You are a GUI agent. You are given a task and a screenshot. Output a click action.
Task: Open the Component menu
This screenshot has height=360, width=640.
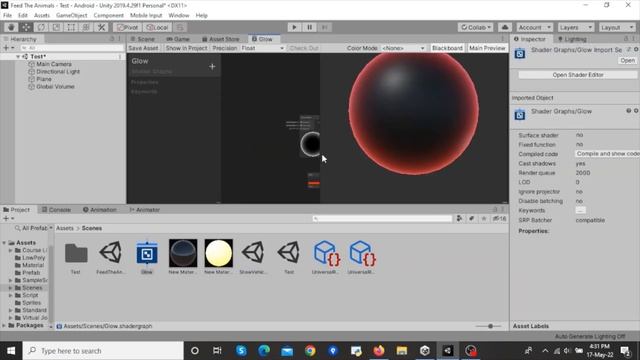(x=109, y=16)
